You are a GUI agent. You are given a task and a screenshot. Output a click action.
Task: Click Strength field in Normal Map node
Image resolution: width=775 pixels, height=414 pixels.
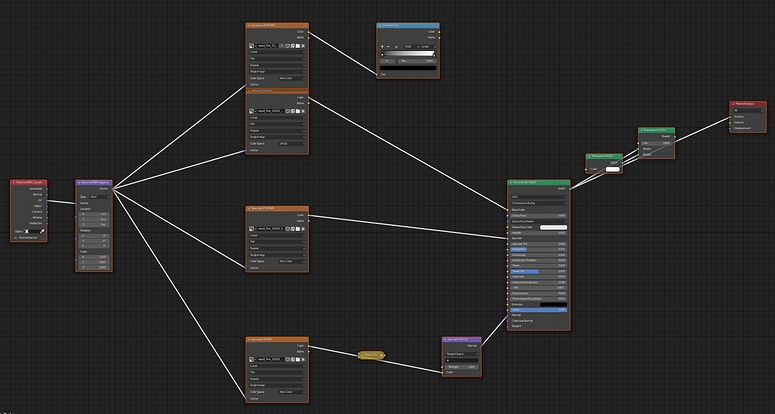point(462,367)
